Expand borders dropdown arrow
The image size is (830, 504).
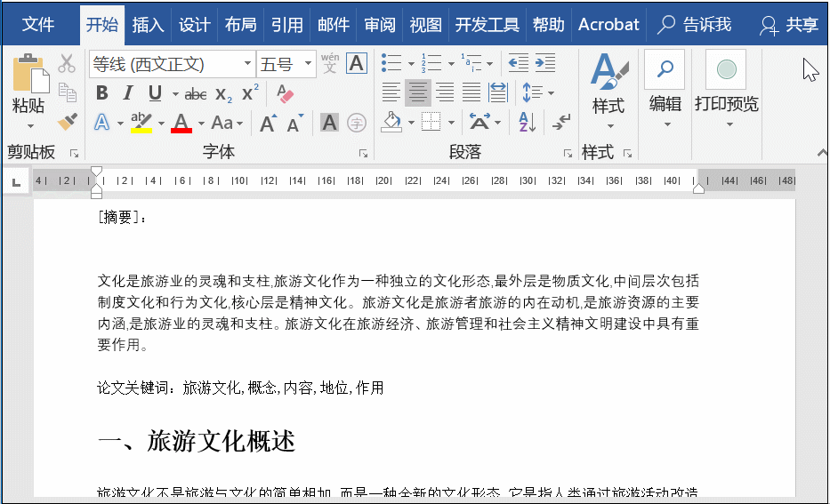tap(451, 124)
